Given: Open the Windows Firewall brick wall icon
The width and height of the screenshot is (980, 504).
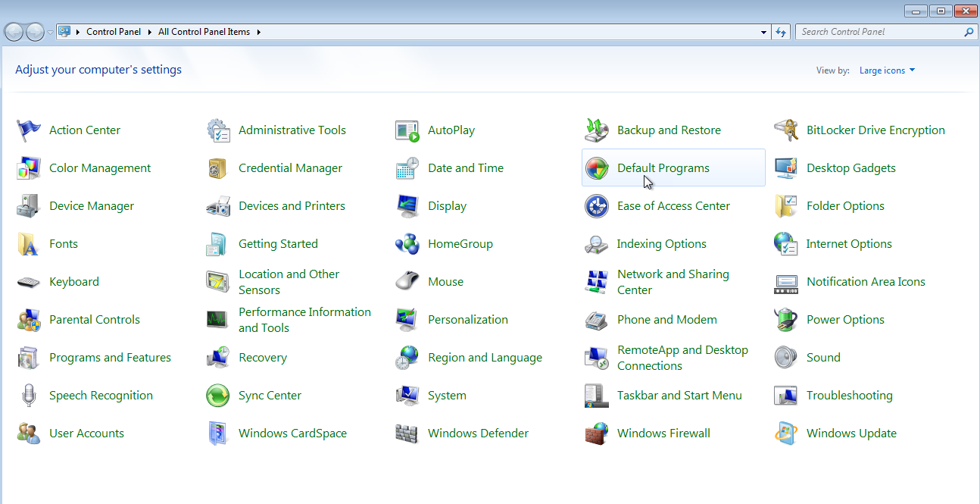Looking at the screenshot, I should point(597,434).
